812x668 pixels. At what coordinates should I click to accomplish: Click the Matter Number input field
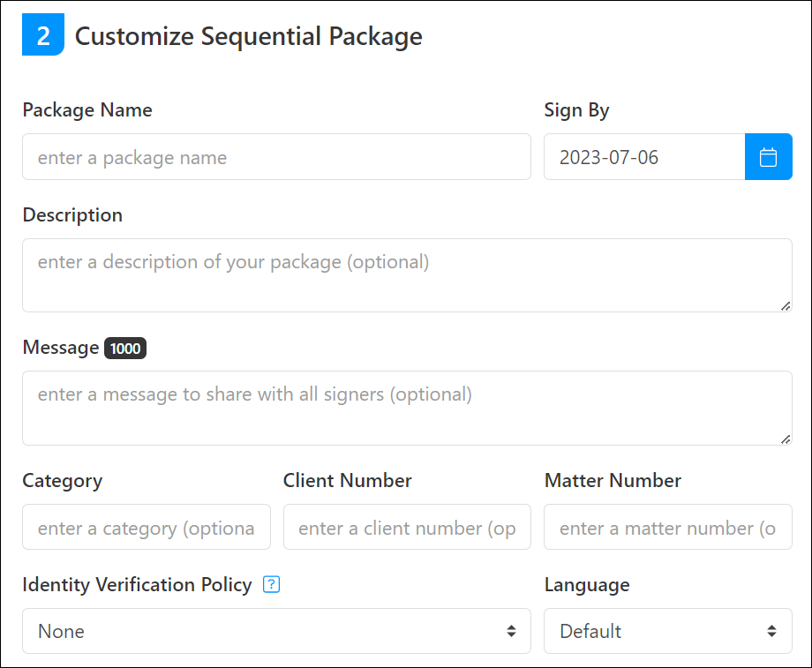(668, 527)
